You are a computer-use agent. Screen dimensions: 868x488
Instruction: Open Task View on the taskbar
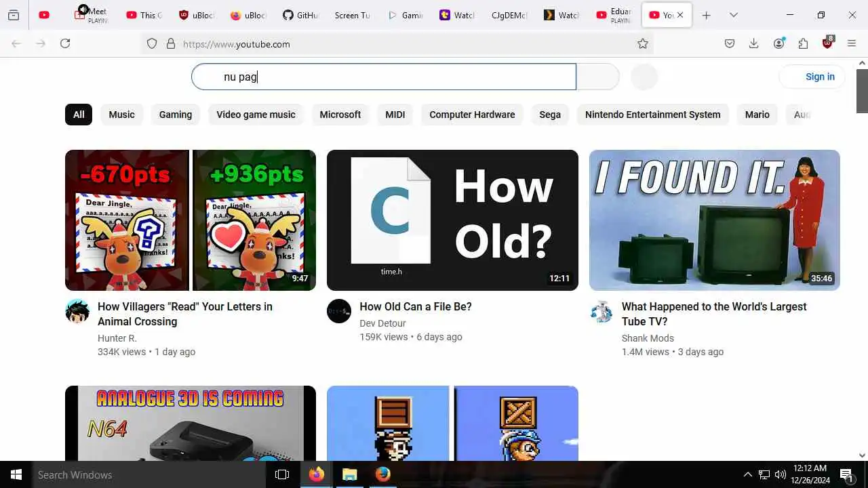click(282, 474)
